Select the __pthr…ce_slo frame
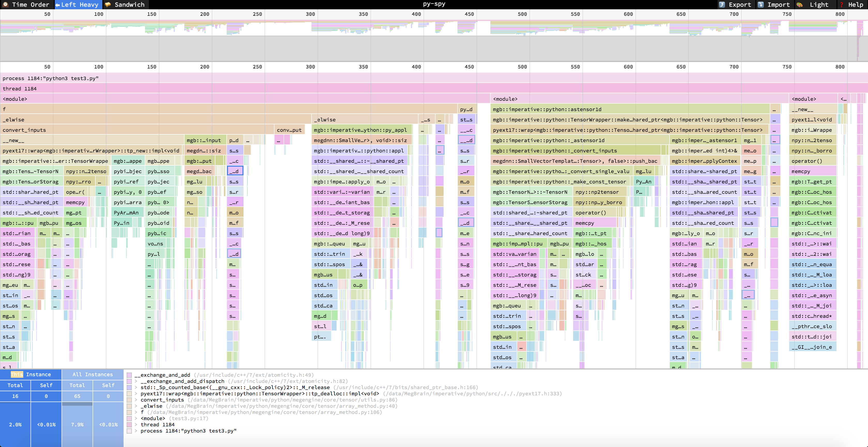The height and width of the screenshot is (447, 868). coord(812,326)
